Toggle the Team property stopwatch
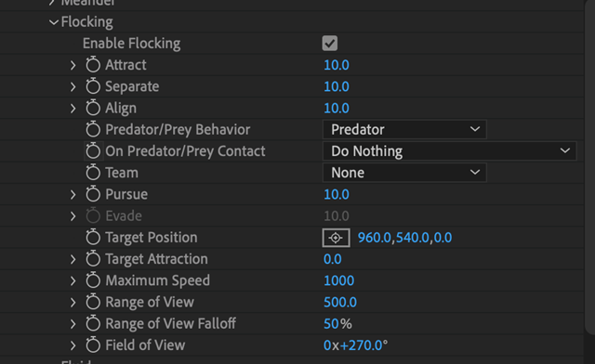Screen dimensions: 595x364 (93, 173)
